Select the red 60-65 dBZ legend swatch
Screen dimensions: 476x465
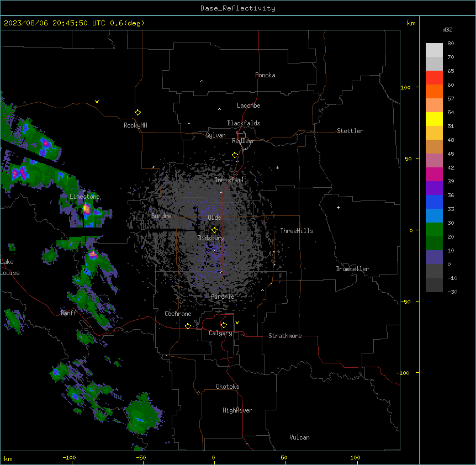coord(434,77)
